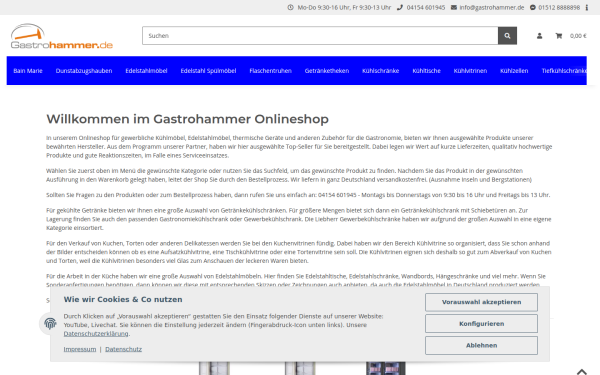The image size is (600, 375).
Task: Open the Edelstahl Spülmöbel category
Action: tap(208, 71)
